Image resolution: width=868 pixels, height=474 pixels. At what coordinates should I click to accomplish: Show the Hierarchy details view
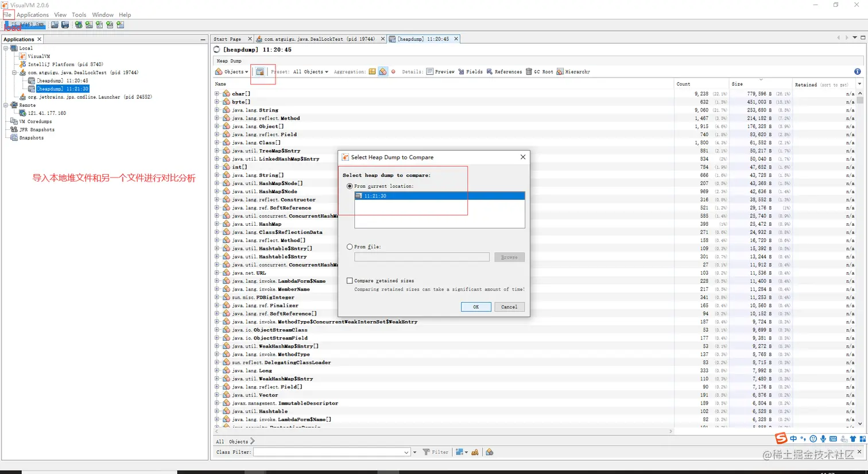tap(573, 72)
